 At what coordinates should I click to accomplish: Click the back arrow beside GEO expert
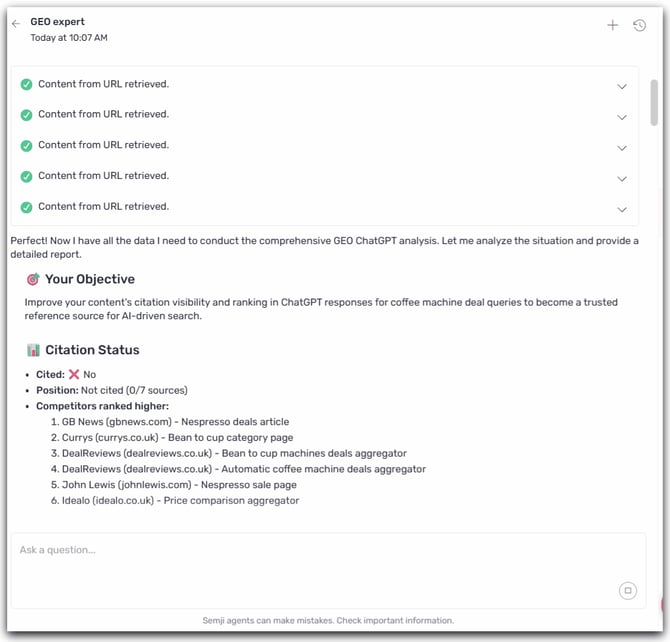[16, 24]
